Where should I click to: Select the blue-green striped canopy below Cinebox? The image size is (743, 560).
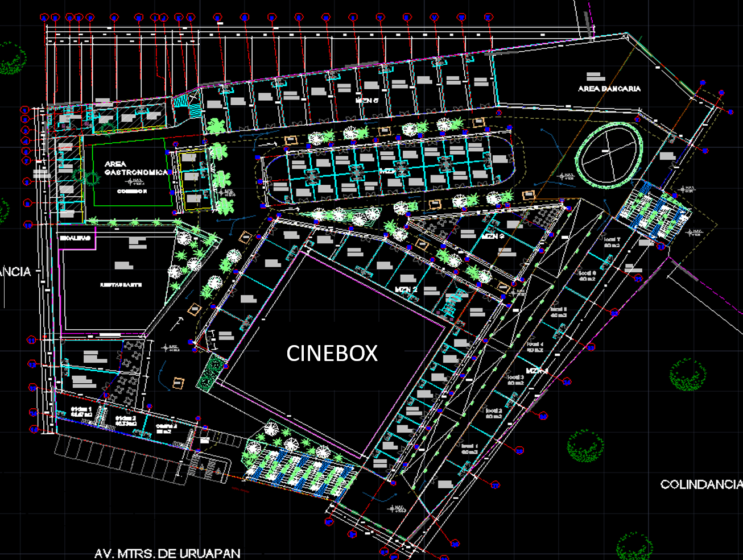pyautogui.click(x=299, y=469)
